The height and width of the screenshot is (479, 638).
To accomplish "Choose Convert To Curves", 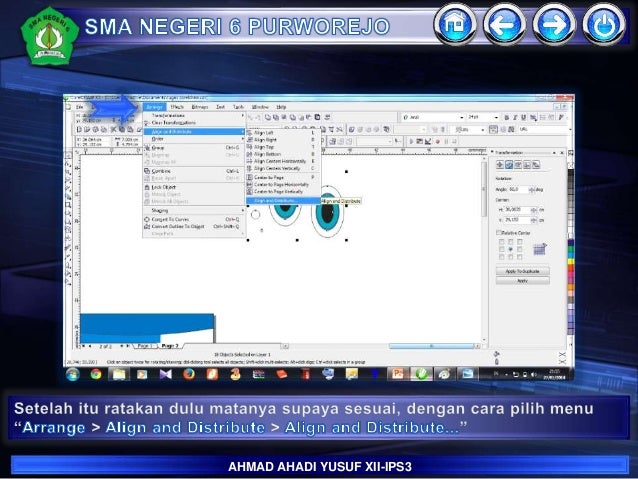I will point(194,219).
